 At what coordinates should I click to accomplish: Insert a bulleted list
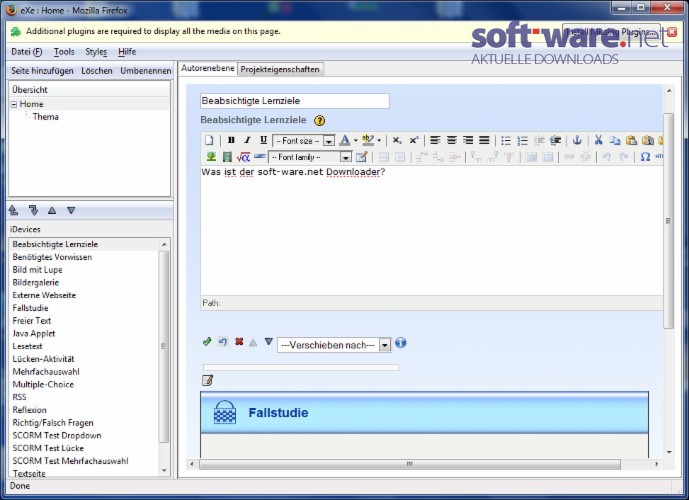pos(506,141)
